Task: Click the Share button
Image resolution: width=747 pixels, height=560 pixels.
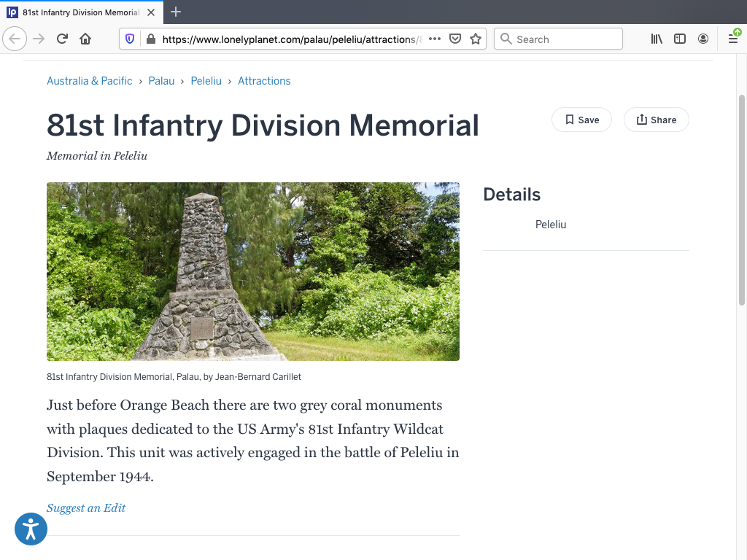Action: (656, 120)
